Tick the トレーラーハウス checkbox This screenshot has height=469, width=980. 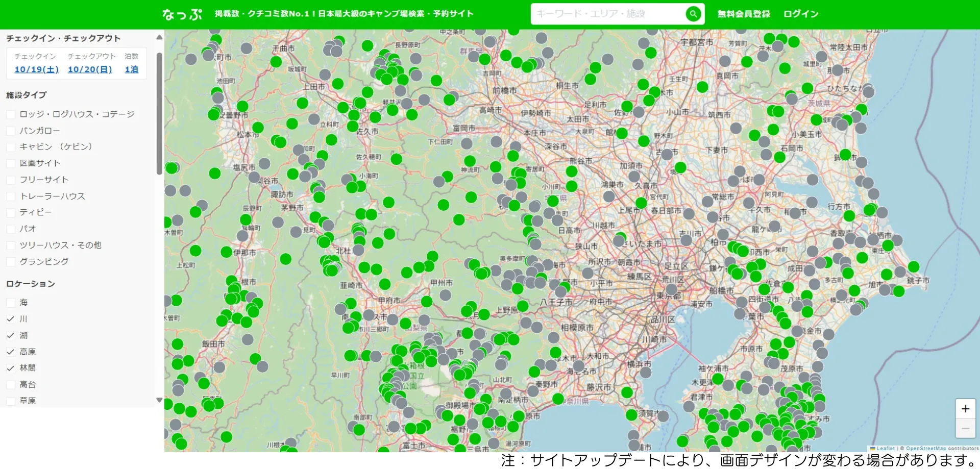pos(11,196)
